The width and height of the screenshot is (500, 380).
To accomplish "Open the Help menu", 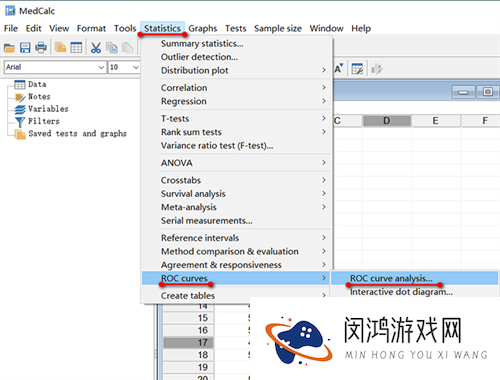I will click(361, 28).
